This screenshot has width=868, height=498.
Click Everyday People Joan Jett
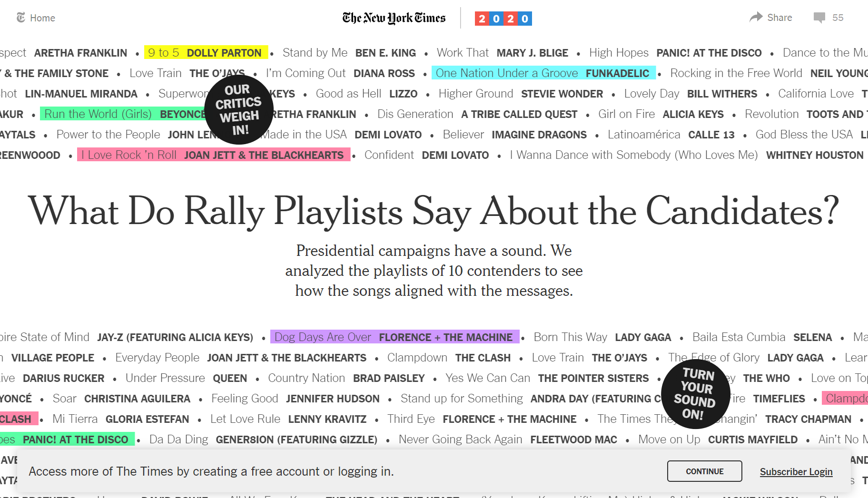[x=241, y=357]
